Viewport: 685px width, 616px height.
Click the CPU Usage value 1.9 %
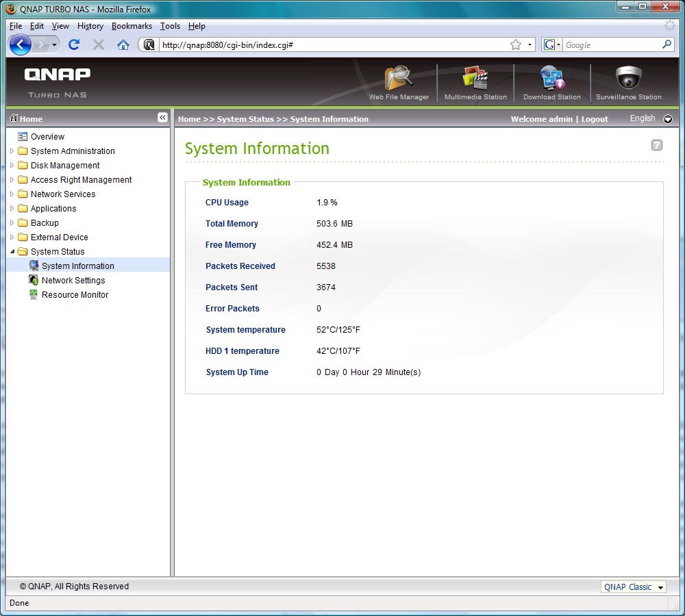[x=327, y=203]
